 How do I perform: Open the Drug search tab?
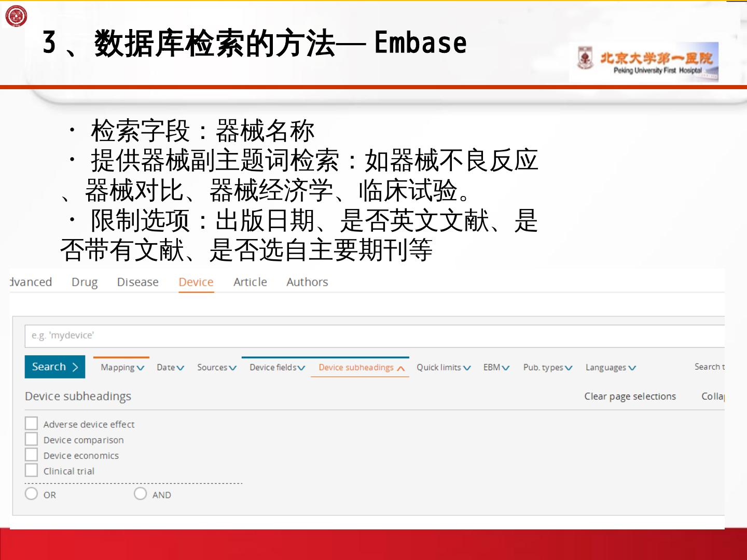85,282
